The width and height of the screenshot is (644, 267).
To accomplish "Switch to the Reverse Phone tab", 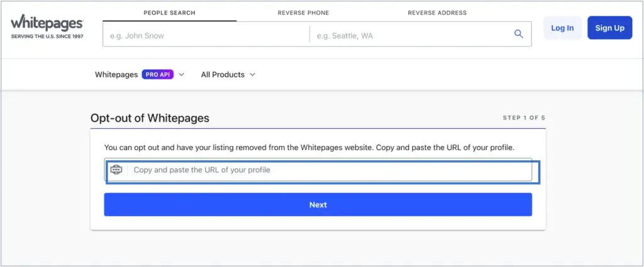I will point(303,13).
